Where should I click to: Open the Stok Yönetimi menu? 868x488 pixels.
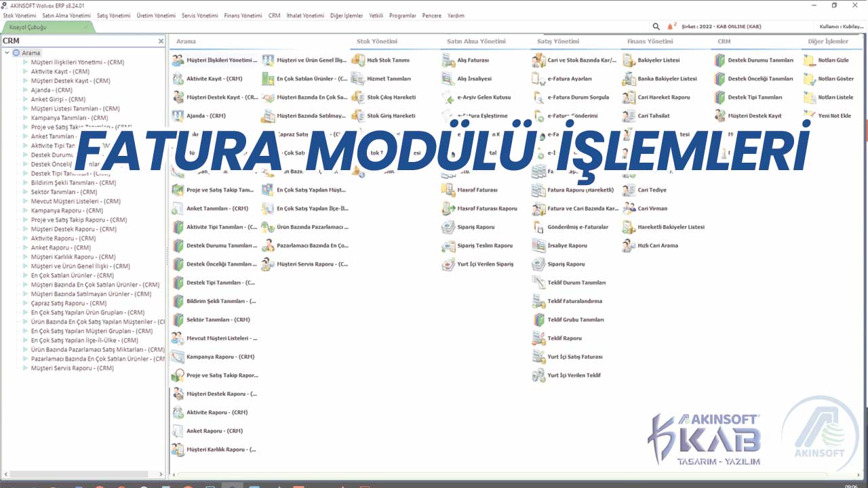(20, 15)
